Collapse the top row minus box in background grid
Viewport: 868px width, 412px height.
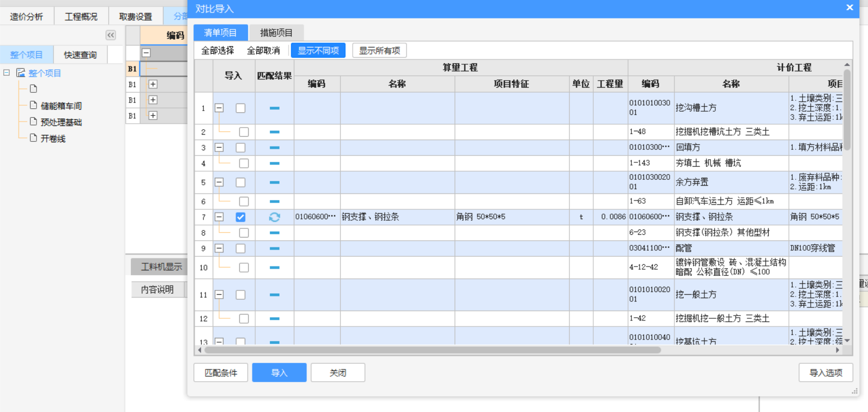[x=146, y=53]
